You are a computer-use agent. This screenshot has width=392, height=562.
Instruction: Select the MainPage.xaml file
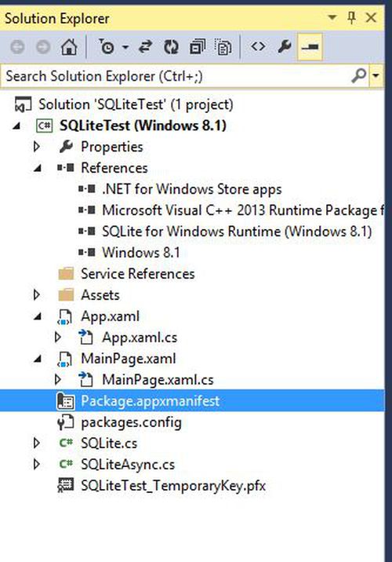pos(128,359)
